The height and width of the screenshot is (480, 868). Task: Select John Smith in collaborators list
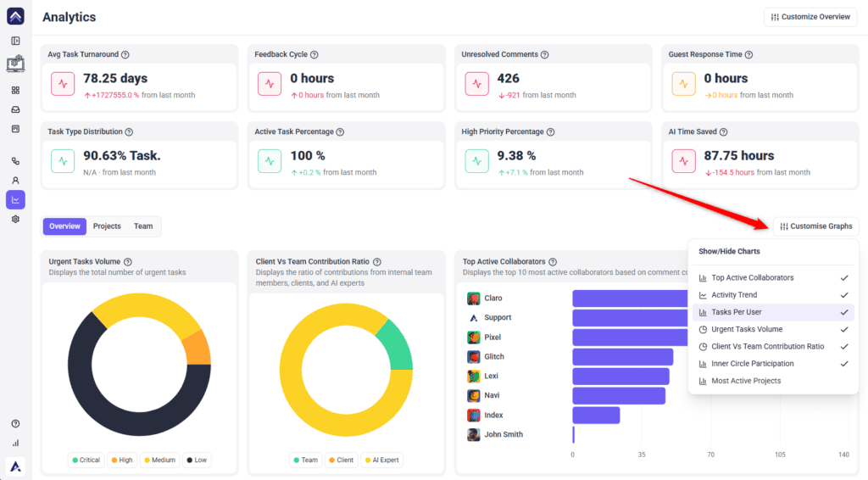pos(504,434)
